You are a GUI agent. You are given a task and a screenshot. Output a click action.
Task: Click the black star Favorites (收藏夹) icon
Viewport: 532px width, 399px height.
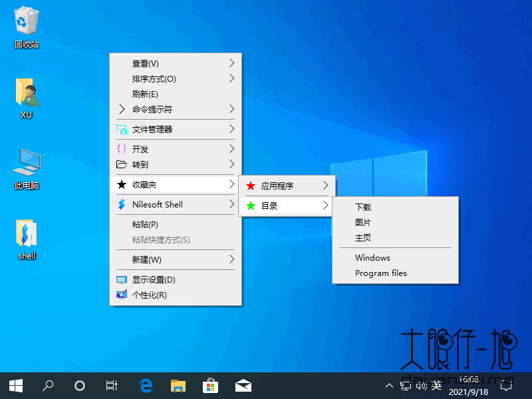click(x=122, y=185)
